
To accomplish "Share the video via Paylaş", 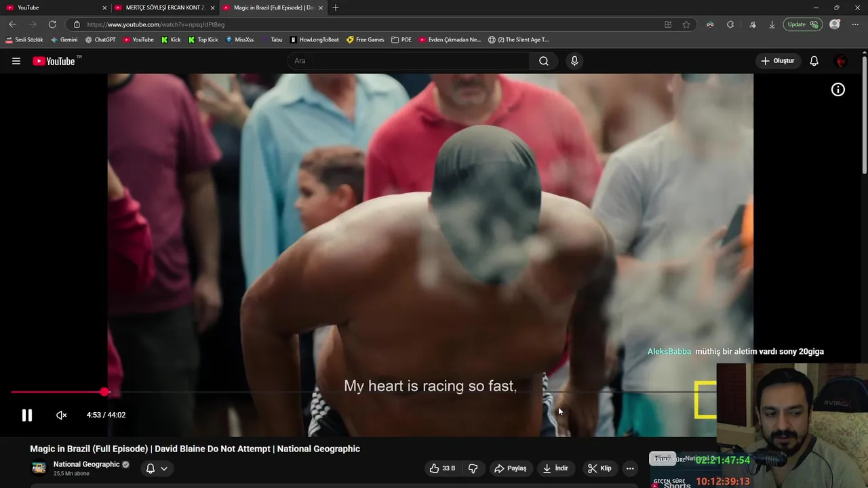I will (x=511, y=468).
